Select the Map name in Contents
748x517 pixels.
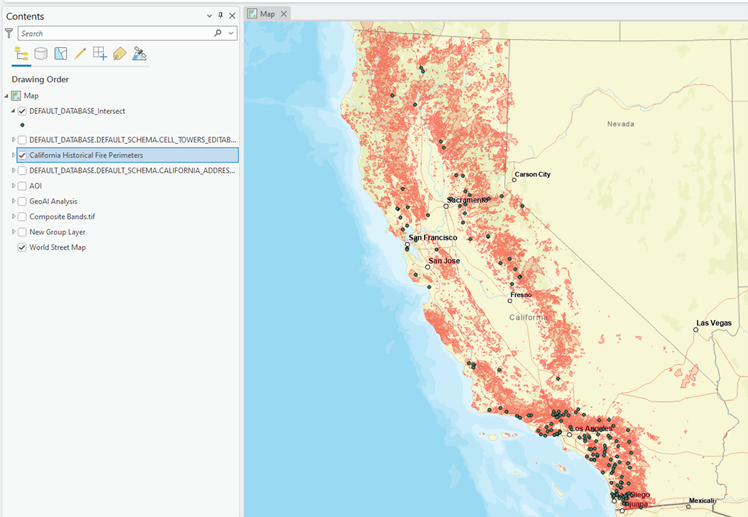click(31, 96)
